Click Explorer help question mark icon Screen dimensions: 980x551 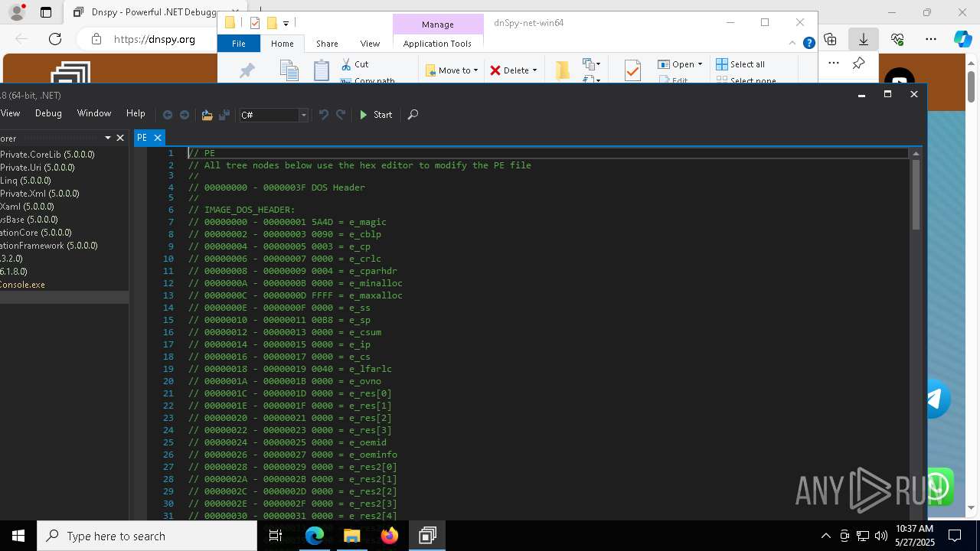[808, 44]
